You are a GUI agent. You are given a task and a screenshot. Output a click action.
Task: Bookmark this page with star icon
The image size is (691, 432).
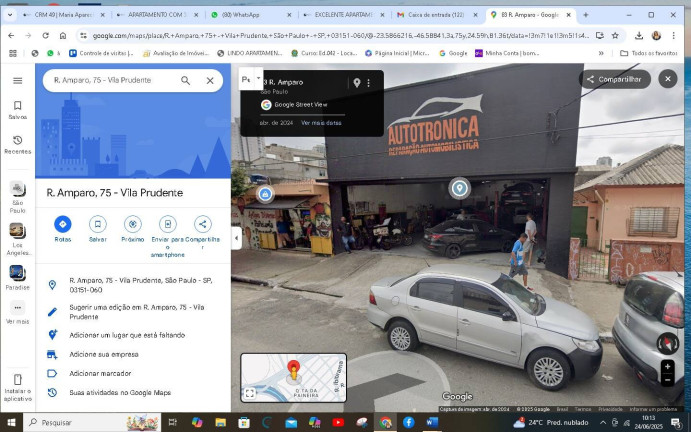point(615,35)
